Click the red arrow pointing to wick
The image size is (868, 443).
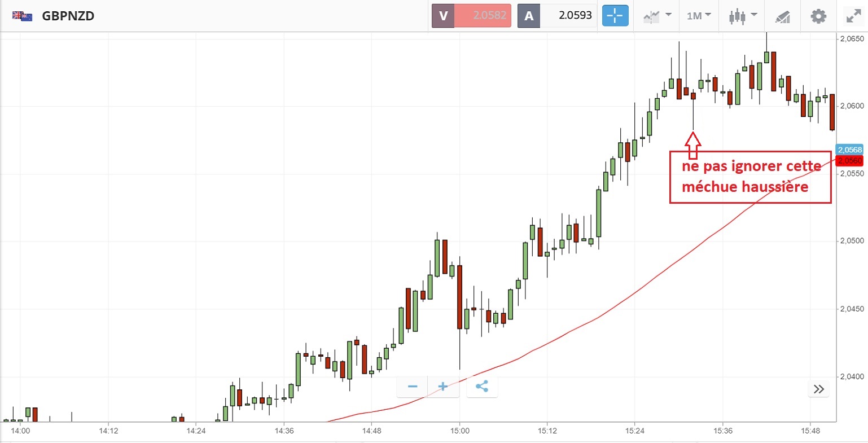click(x=693, y=144)
